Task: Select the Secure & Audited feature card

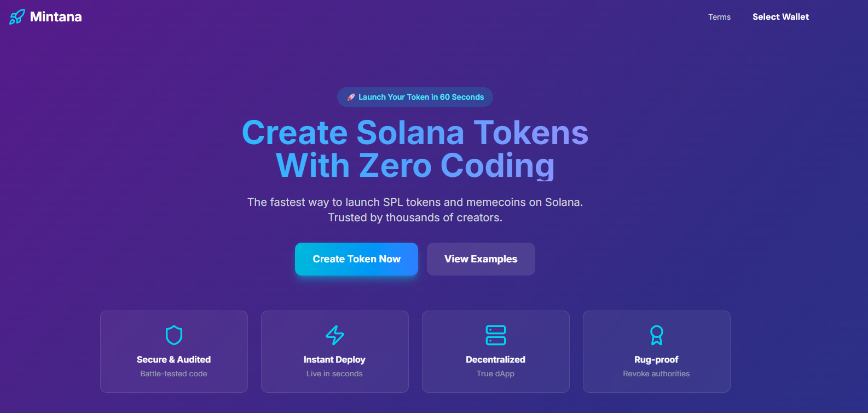Action: point(173,352)
